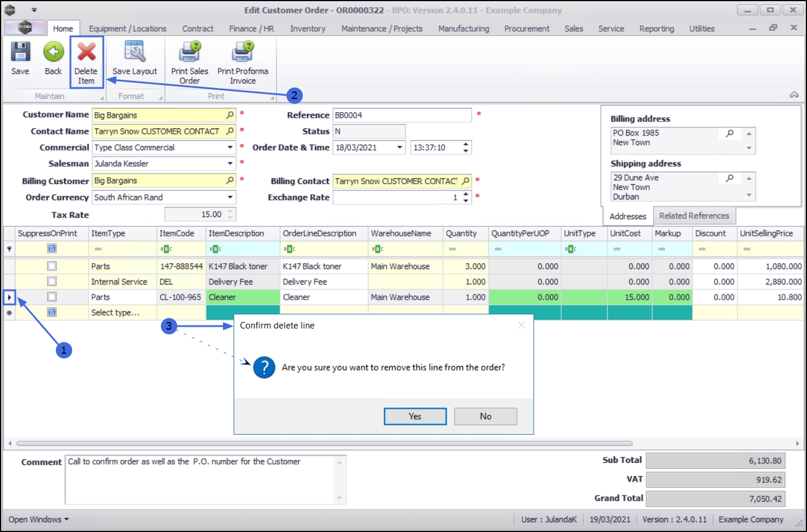
Task: Tick SuppressOnPrint for K147 Black toner row
Action: pos(52,266)
